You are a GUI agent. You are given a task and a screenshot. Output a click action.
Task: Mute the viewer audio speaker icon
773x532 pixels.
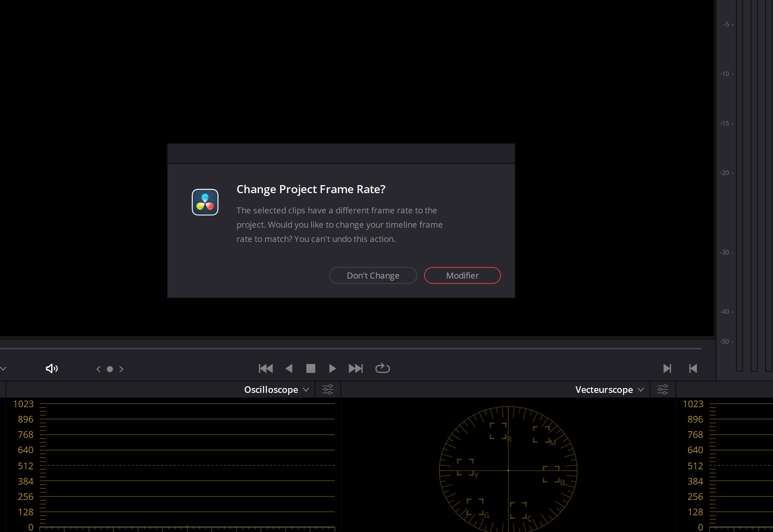(x=52, y=368)
